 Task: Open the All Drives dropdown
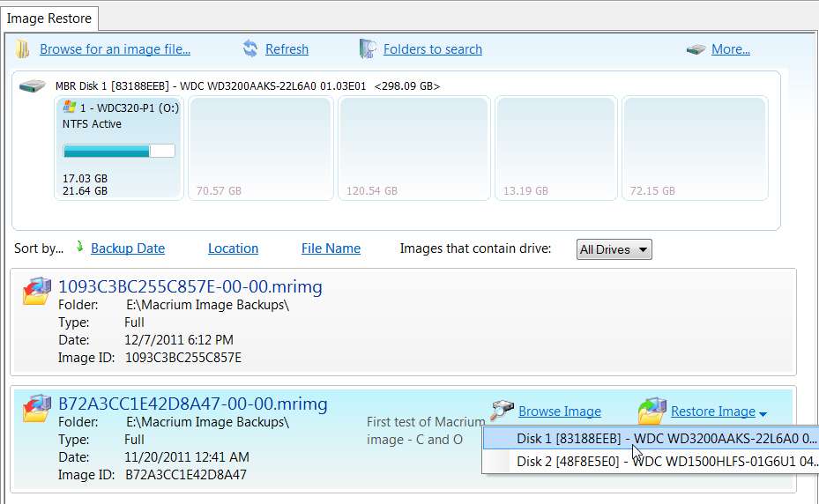pos(614,249)
